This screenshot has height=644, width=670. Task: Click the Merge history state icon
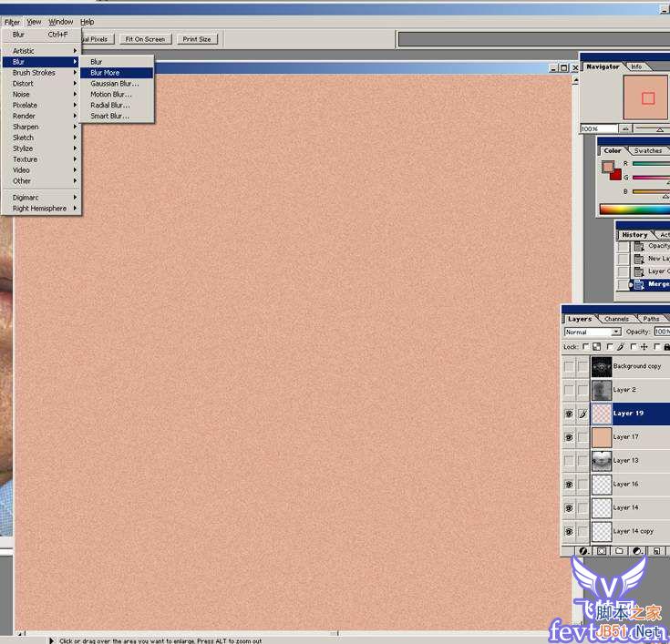point(639,284)
